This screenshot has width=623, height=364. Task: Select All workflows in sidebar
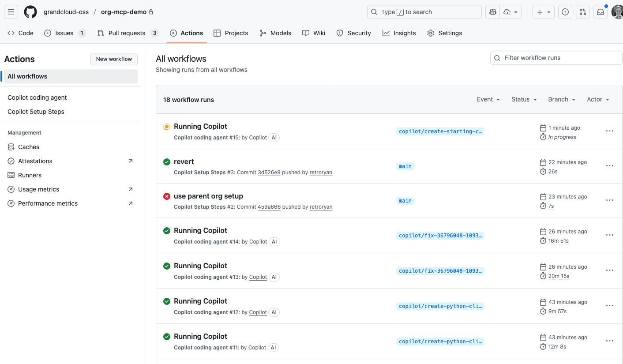(71, 76)
